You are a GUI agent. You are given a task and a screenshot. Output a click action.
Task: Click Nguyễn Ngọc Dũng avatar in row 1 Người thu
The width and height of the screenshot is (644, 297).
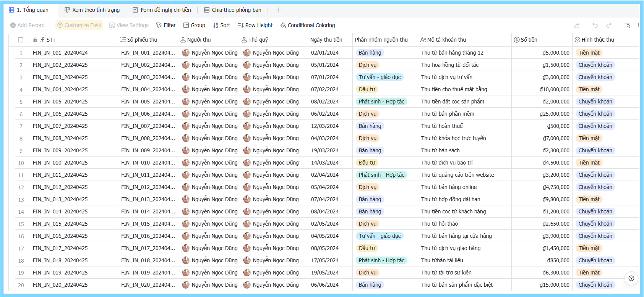pos(186,53)
